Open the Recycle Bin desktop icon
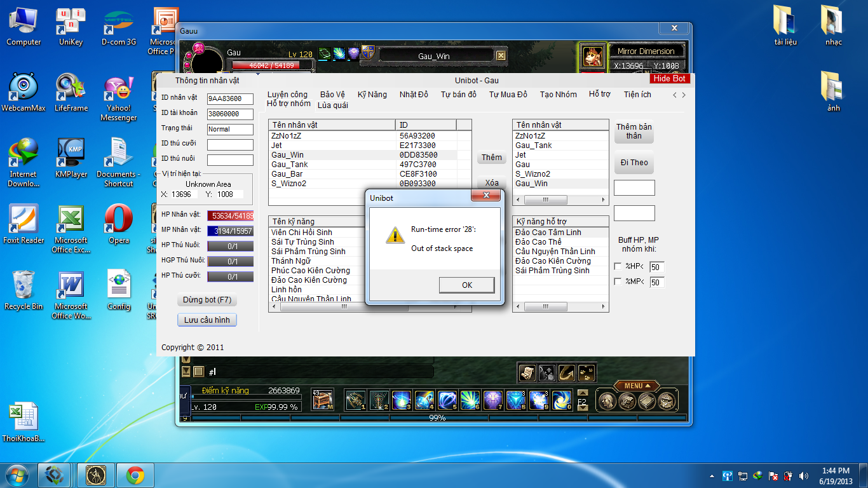The height and width of the screenshot is (488, 868). pyautogui.click(x=24, y=289)
